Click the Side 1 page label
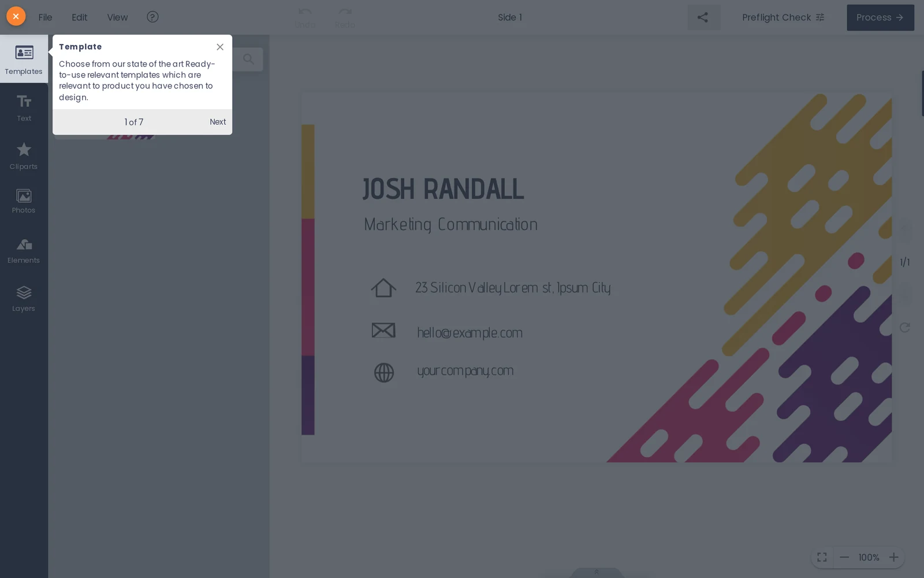Screen dimensions: 924x578 click(510, 17)
